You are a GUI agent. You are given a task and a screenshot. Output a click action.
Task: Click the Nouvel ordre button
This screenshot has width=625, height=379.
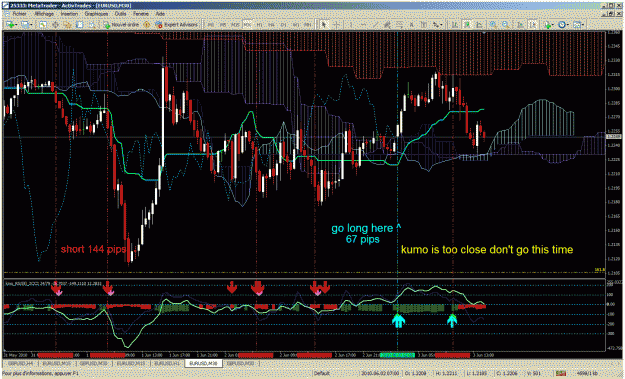point(121,25)
